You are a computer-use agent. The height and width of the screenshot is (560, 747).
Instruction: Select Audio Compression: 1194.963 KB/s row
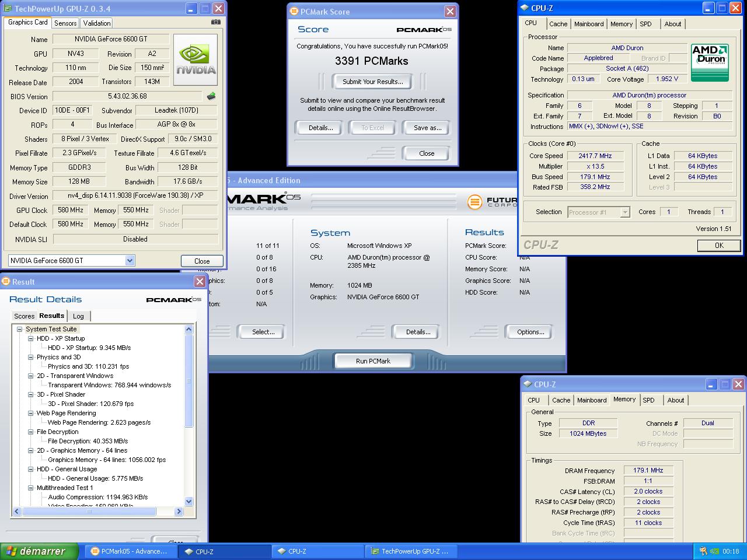(98, 497)
